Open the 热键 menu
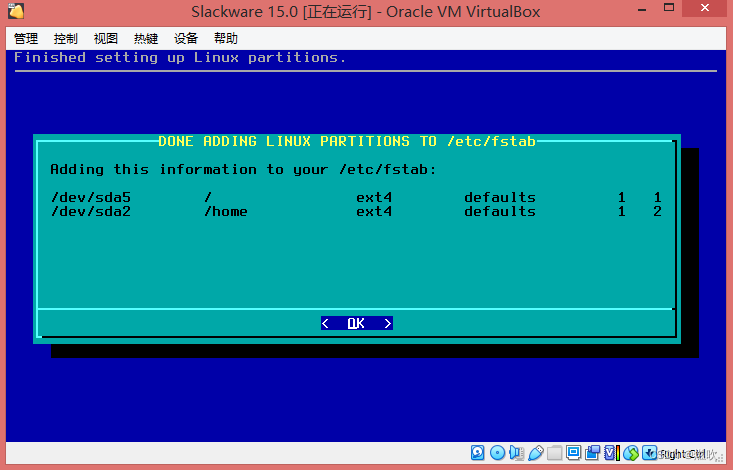The image size is (733, 470). point(146,38)
